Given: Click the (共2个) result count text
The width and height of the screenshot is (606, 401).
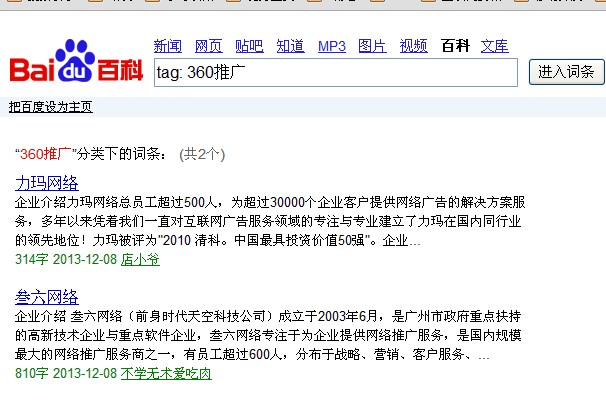Looking at the screenshot, I should 202,155.
